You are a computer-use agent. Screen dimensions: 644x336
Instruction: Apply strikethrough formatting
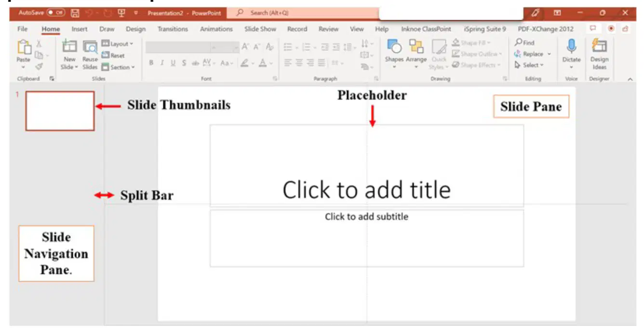pos(195,63)
